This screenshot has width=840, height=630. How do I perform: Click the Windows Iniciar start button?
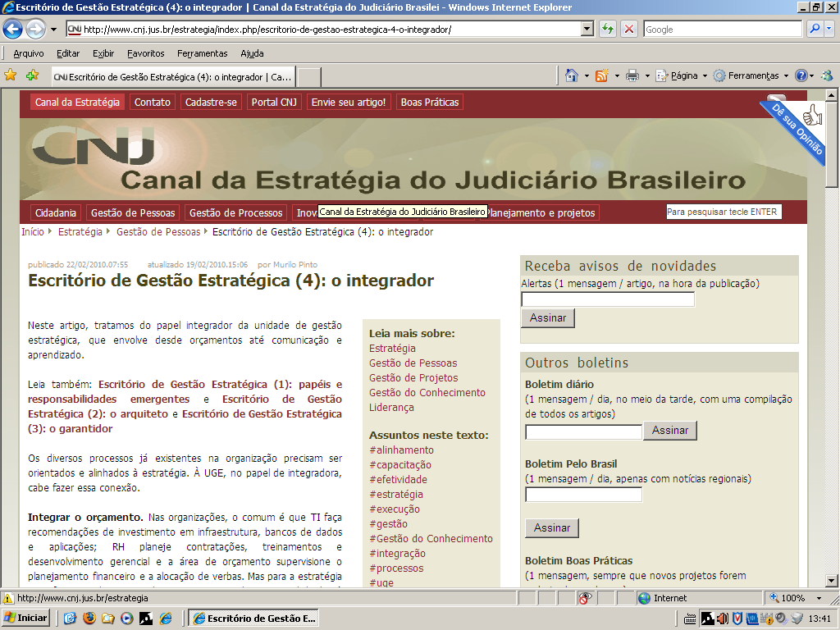click(26, 618)
